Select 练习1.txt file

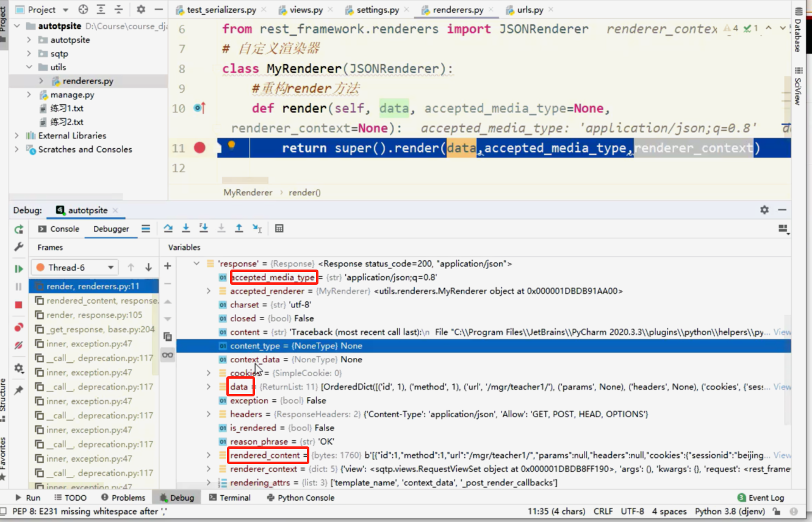tap(67, 108)
